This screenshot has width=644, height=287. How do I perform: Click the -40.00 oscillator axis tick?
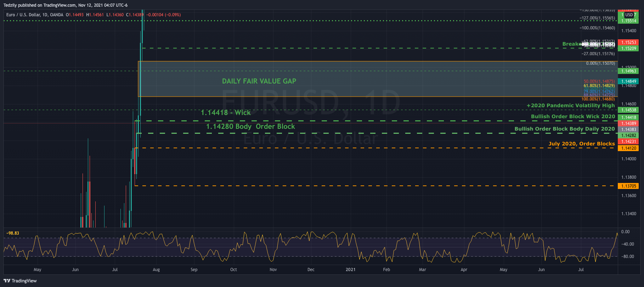click(628, 244)
